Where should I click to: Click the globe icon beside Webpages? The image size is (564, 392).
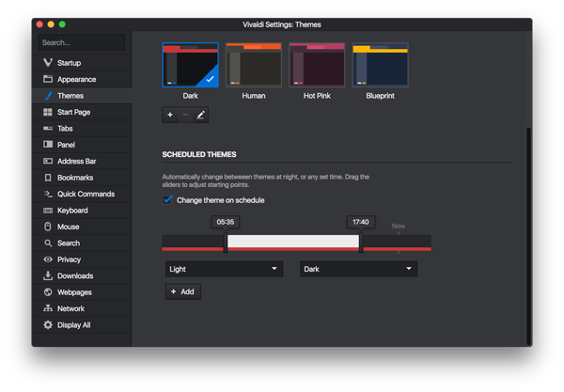[x=48, y=292]
